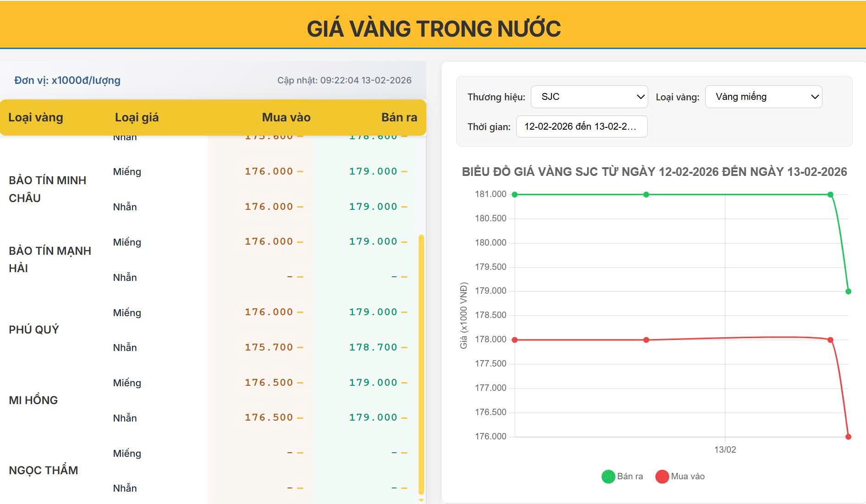Toggle the Bán ra legend item
The image size is (866, 504).
coord(622,477)
